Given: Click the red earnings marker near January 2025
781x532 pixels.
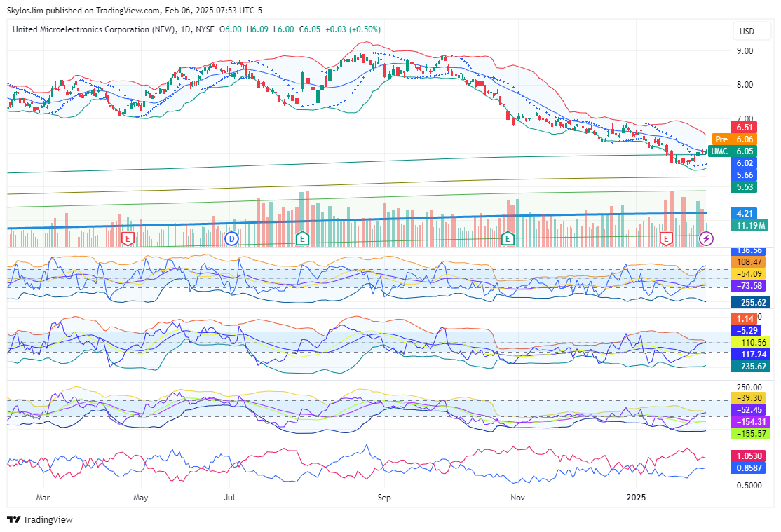Looking at the screenshot, I should pyautogui.click(x=665, y=239).
